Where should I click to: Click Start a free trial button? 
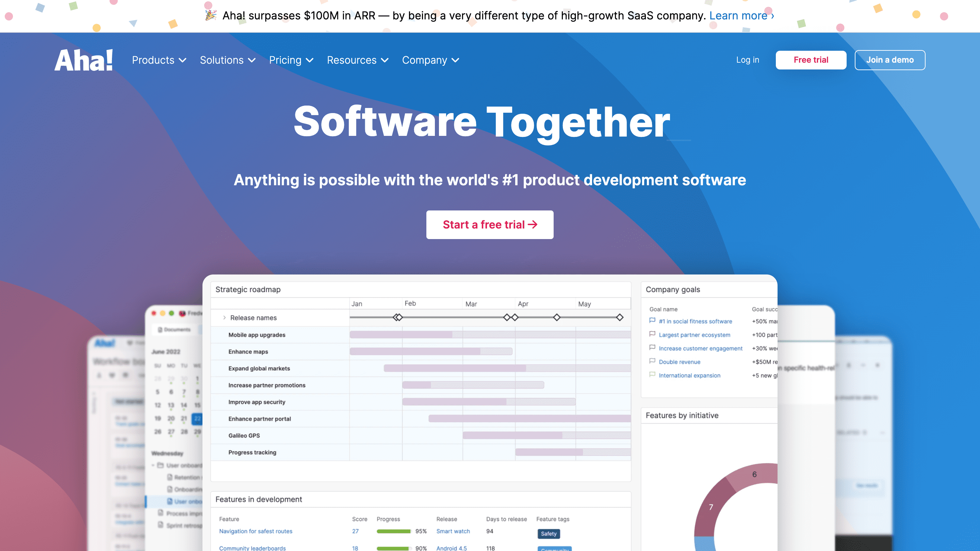pos(490,225)
